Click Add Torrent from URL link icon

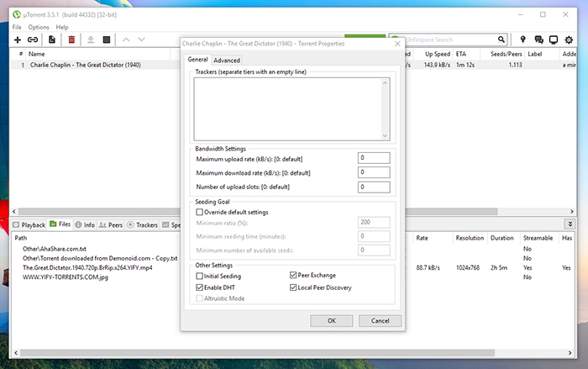tap(33, 40)
